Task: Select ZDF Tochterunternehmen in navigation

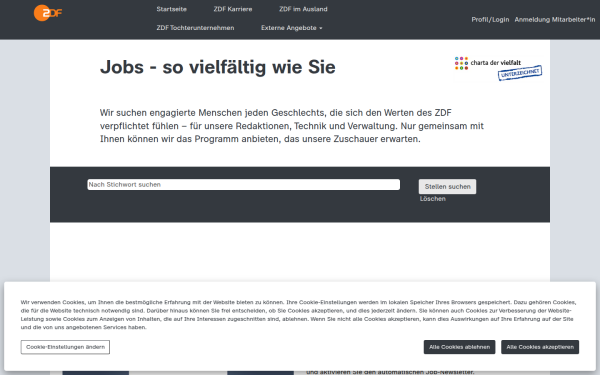Action: (x=195, y=28)
